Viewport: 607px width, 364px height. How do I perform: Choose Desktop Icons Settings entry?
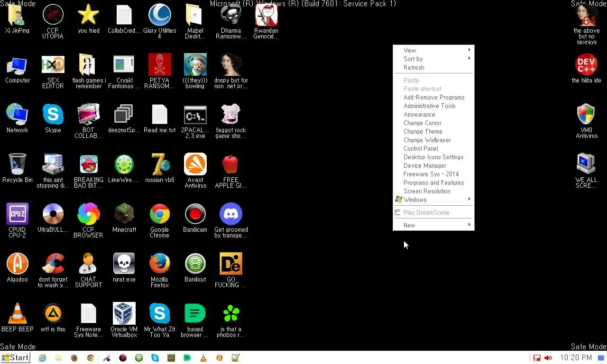click(x=433, y=157)
